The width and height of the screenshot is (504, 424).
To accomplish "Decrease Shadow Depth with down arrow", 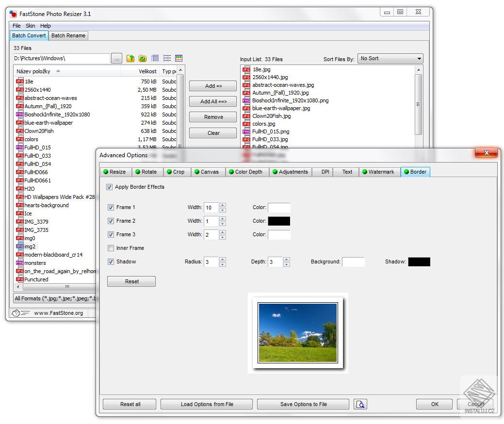I will pos(287,264).
